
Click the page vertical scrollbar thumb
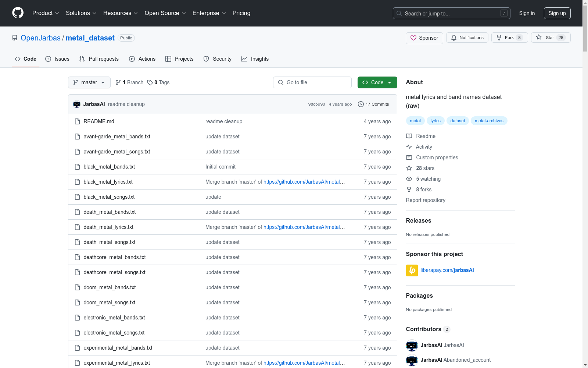tap(585, 29)
